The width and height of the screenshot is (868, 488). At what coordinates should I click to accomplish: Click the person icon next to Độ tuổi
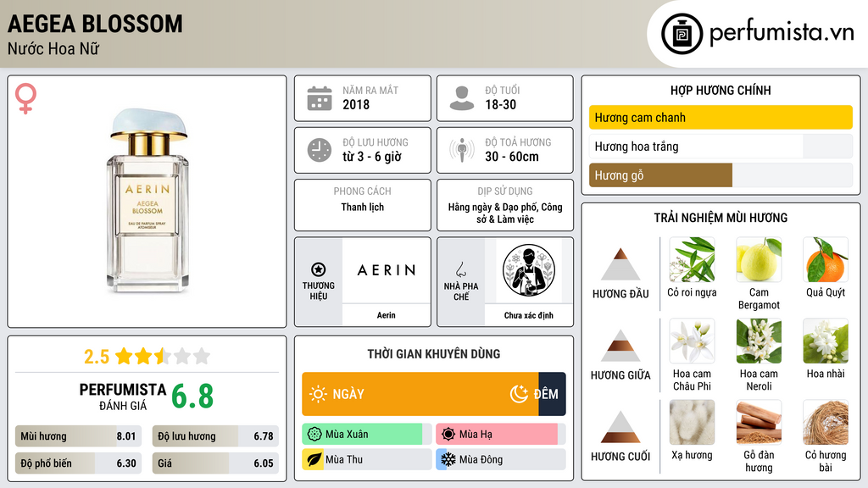point(462,98)
